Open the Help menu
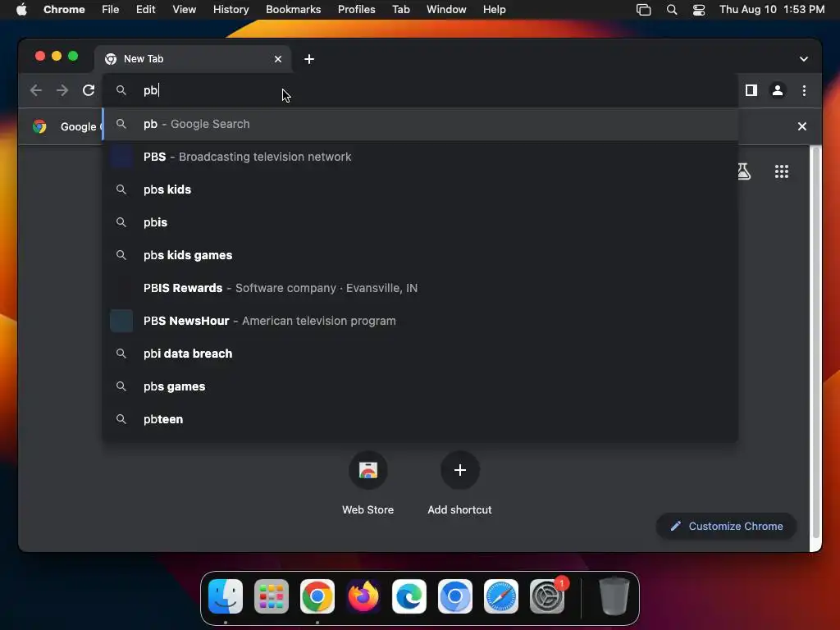This screenshot has width=840, height=630. (494, 9)
